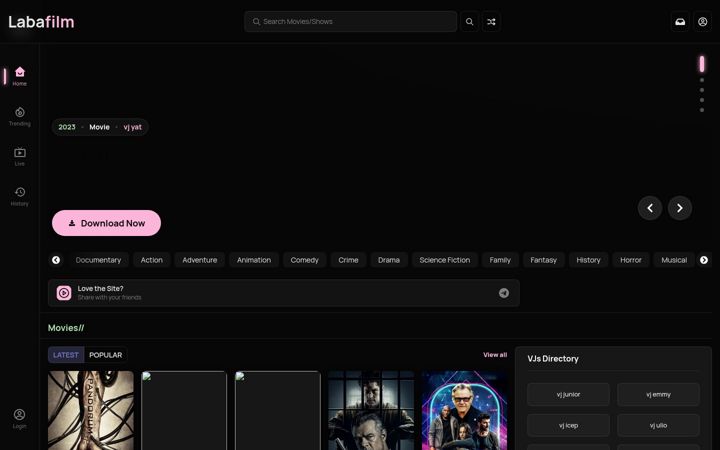720x450 pixels.
Task: Switch to the POPULAR movies tab
Action: click(106, 355)
